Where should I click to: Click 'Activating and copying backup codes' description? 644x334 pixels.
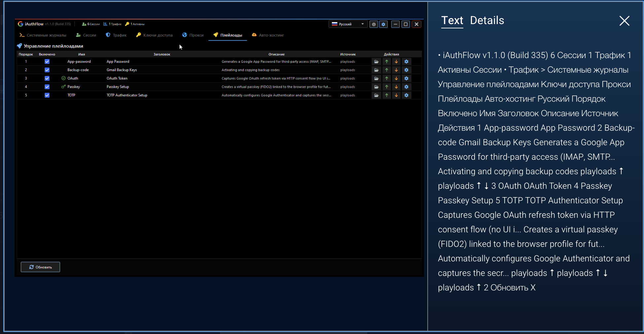tap(250, 70)
